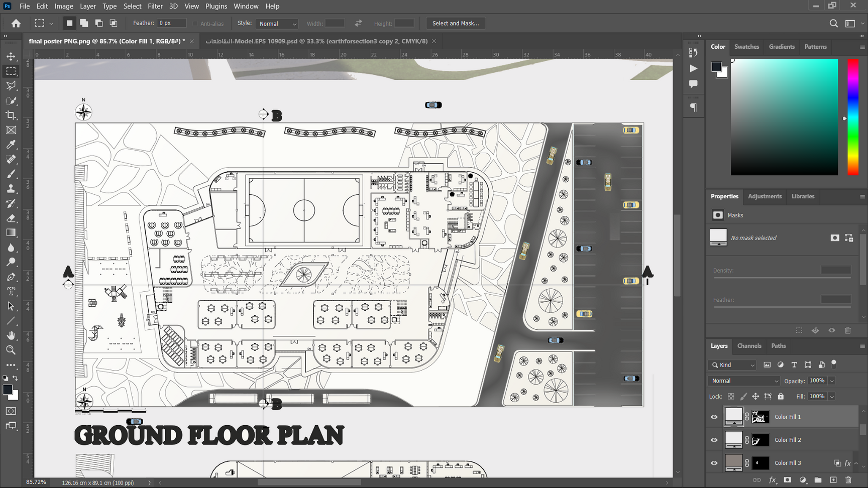Open the Style dropdown set to Normal
The height and width of the screenshot is (488, 868).
click(277, 24)
